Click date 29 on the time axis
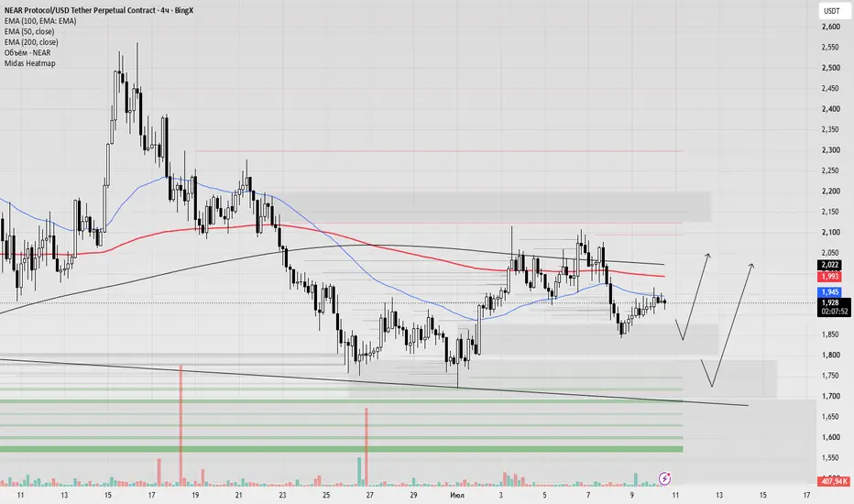Viewport: 854px width, 504px height. pos(413,495)
